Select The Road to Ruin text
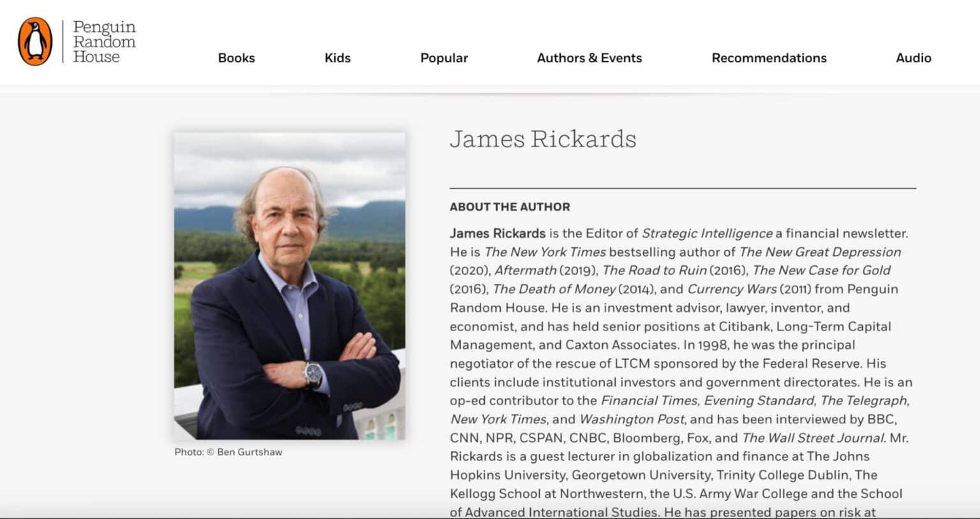Screen dimensions: 980x519 click(x=654, y=270)
